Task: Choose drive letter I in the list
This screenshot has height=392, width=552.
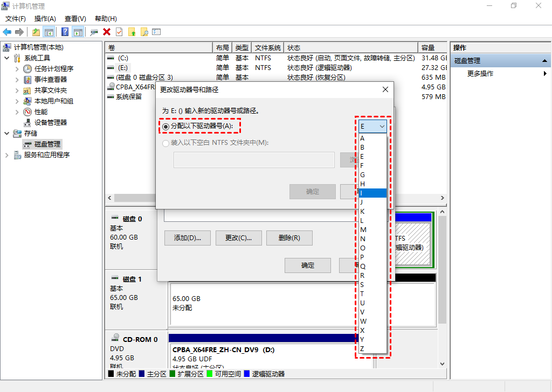Action: pyautogui.click(x=371, y=192)
